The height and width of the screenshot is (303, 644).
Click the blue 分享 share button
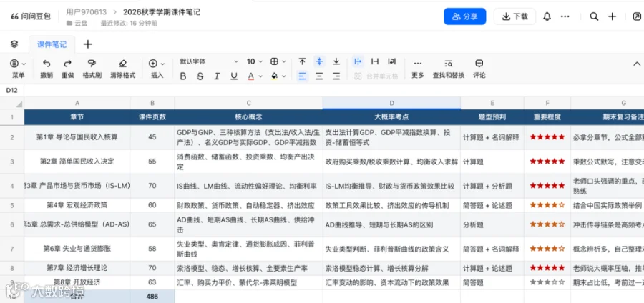(x=465, y=16)
